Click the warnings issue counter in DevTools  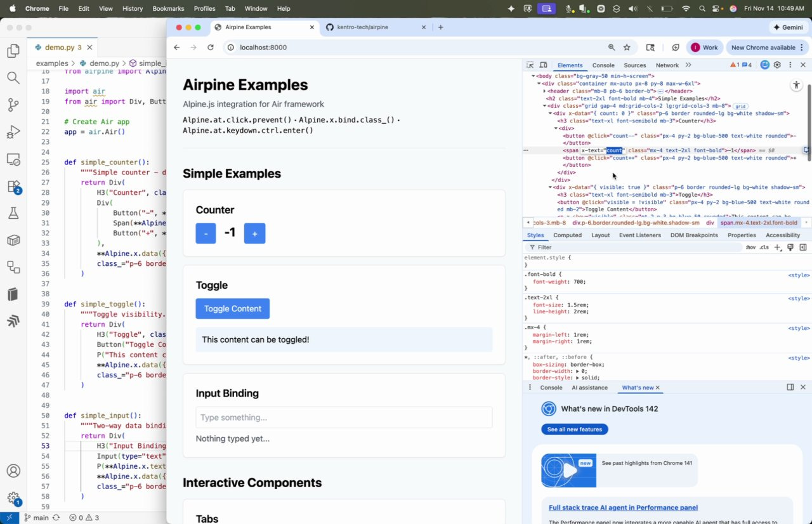(735, 65)
